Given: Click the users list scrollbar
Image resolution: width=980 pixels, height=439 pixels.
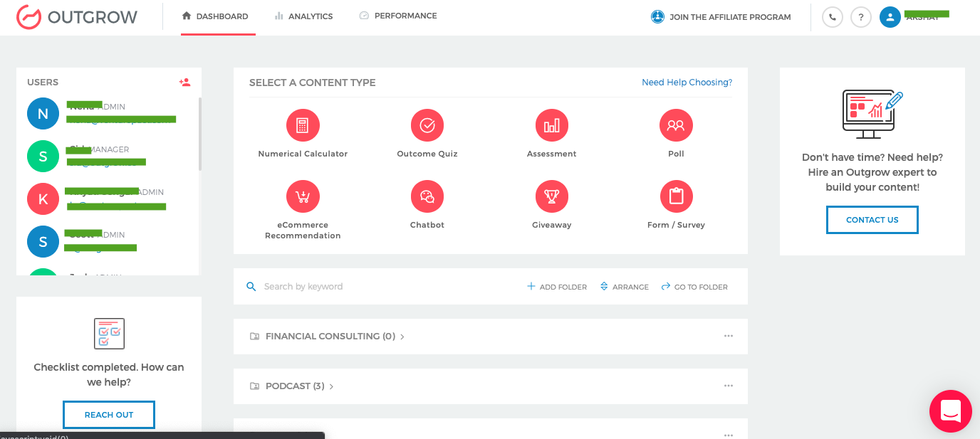Looking at the screenshot, I should click(200, 134).
